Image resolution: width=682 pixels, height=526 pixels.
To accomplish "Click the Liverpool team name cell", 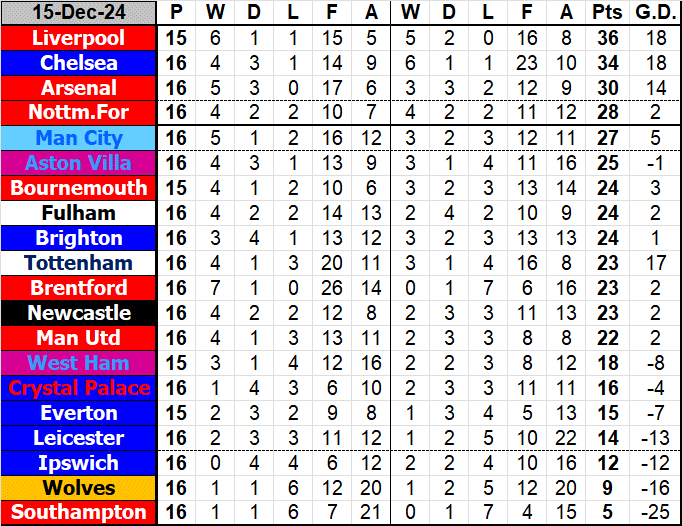I will (79, 38).
